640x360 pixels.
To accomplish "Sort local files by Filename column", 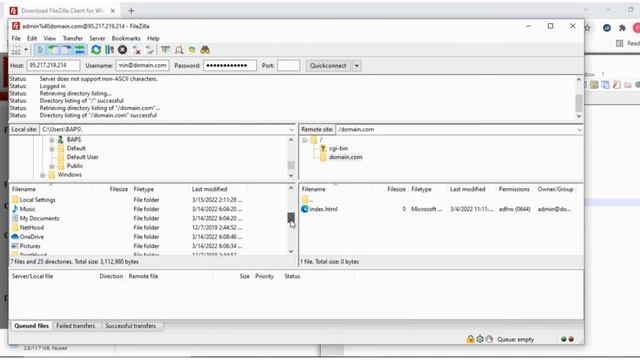I will [x=51, y=189].
